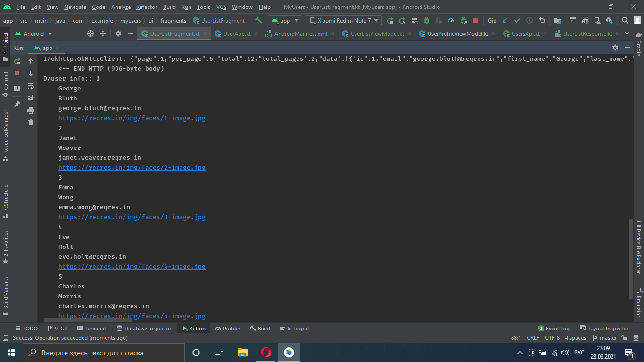Stop process in the Run panel

click(17, 73)
